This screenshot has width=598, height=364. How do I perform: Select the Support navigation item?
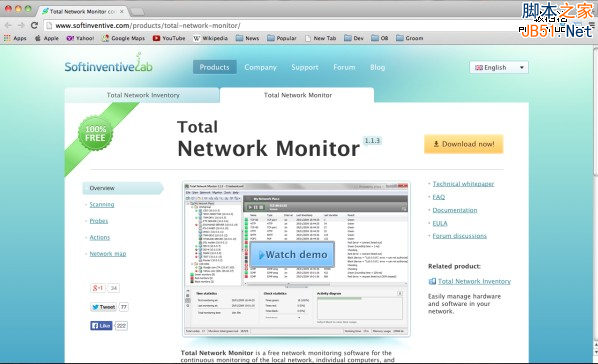[x=305, y=67]
